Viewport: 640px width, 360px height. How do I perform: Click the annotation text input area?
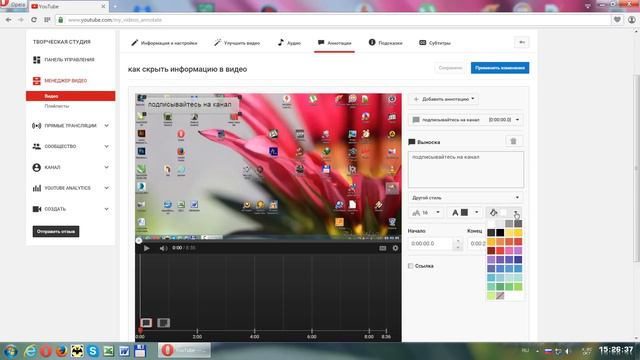(466, 169)
